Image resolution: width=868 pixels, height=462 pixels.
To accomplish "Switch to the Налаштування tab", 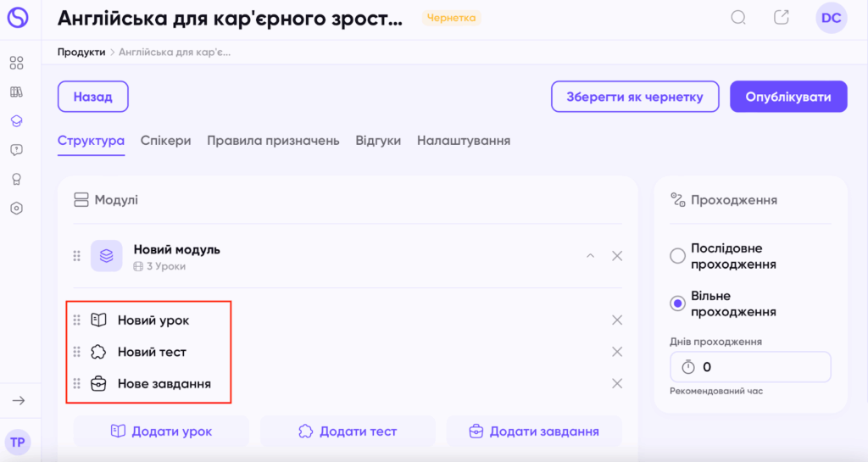I will tap(464, 141).
